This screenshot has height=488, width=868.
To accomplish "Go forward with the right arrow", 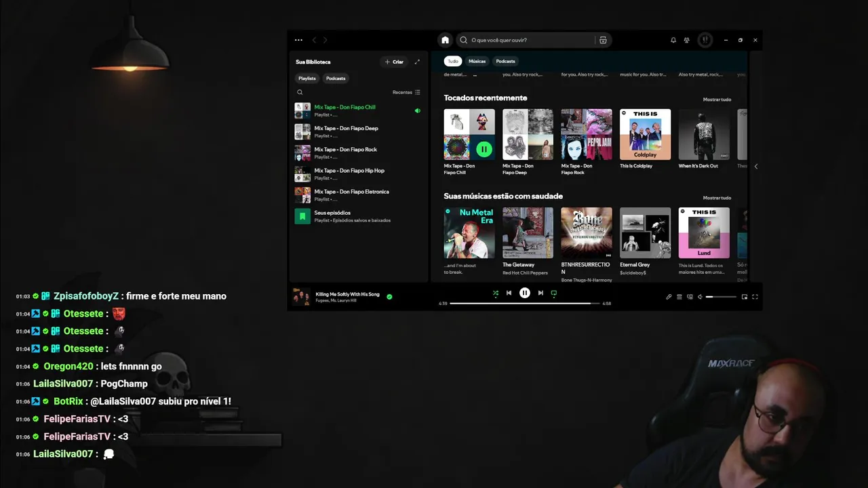I will [325, 40].
